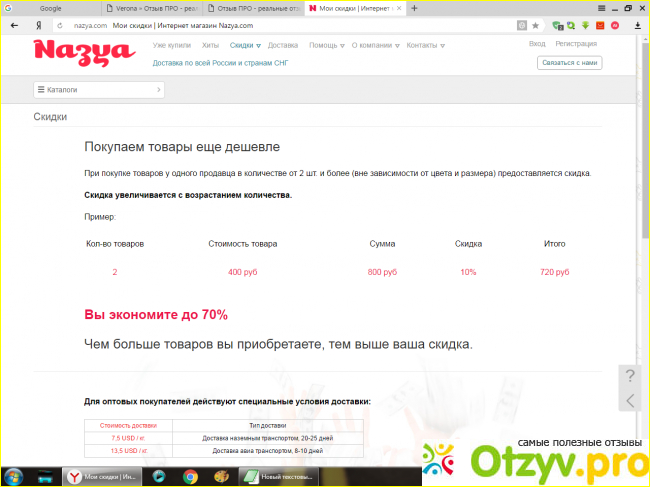Open the Регистрация link
The width and height of the screenshot is (650, 487).
click(576, 44)
